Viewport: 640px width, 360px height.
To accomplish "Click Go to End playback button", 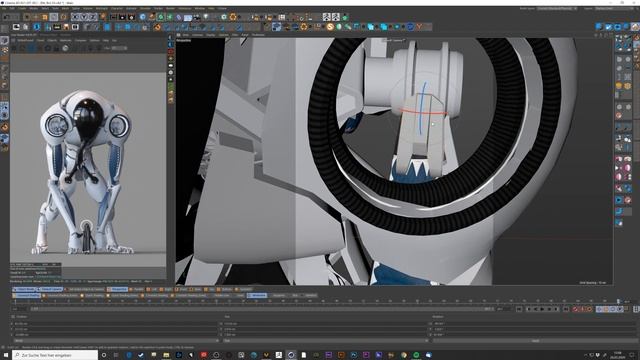I will pyautogui.click(x=566, y=309).
